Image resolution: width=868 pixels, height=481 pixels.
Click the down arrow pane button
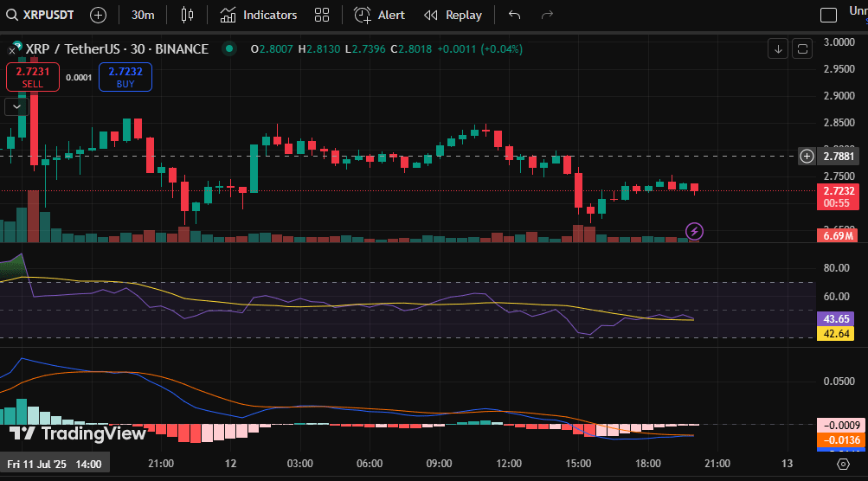pyautogui.click(x=778, y=48)
